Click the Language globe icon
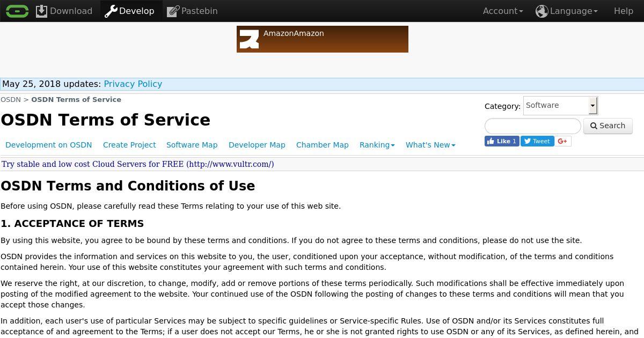The image size is (644, 338). [541, 11]
